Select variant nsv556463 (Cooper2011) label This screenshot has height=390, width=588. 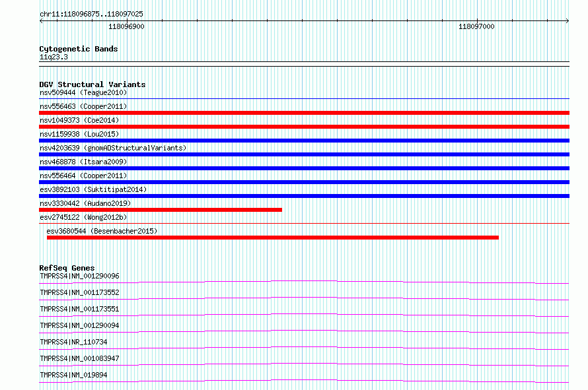pyautogui.click(x=83, y=106)
